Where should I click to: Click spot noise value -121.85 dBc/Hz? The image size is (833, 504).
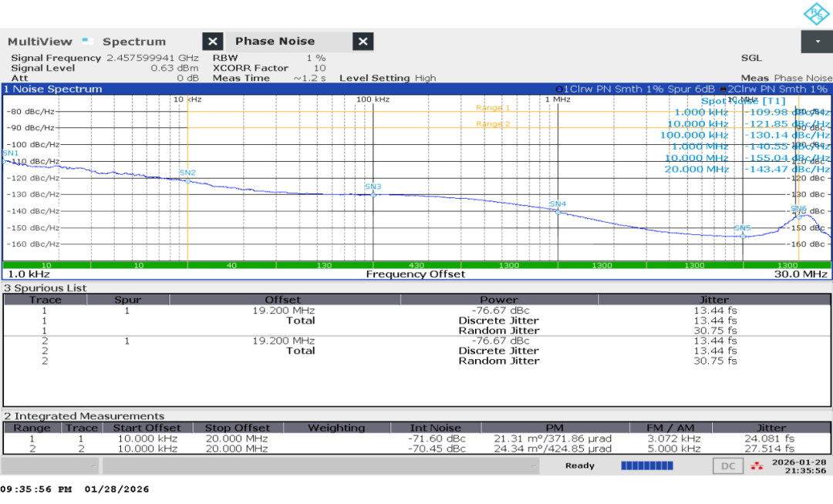(787, 123)
